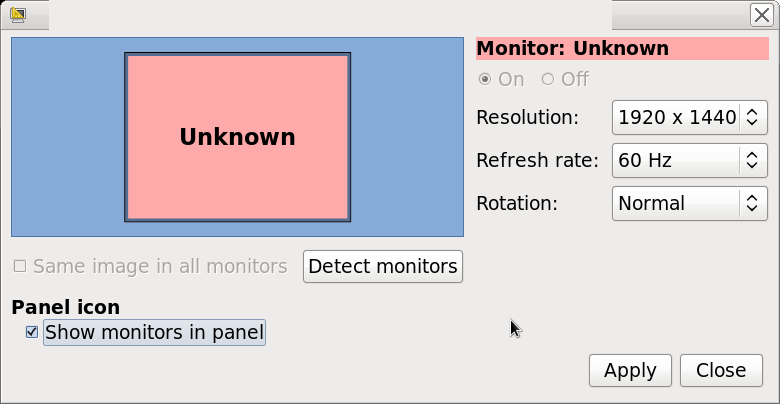
Task: Open the Rotation dropdown set to Normal
Action: 689,203
